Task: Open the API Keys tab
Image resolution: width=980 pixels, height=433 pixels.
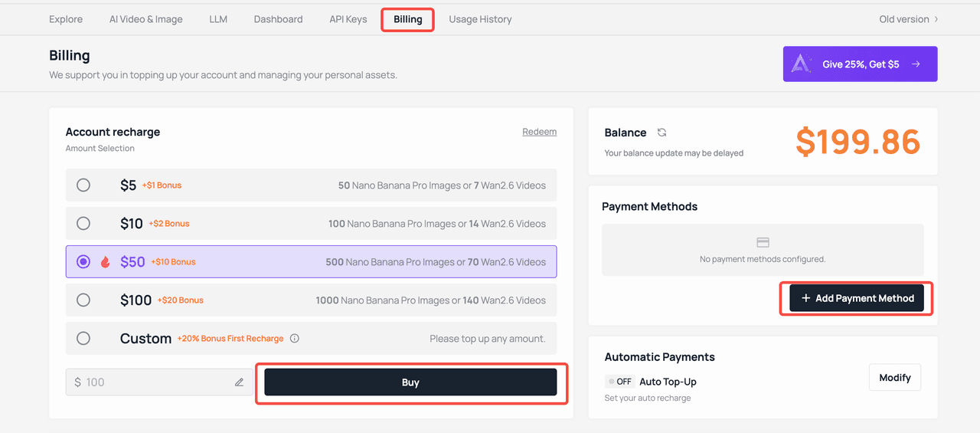Action: 348,19
